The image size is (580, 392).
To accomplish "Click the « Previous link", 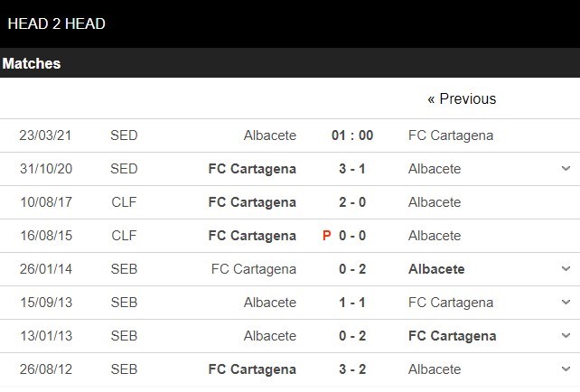I will tap(462, 99).
